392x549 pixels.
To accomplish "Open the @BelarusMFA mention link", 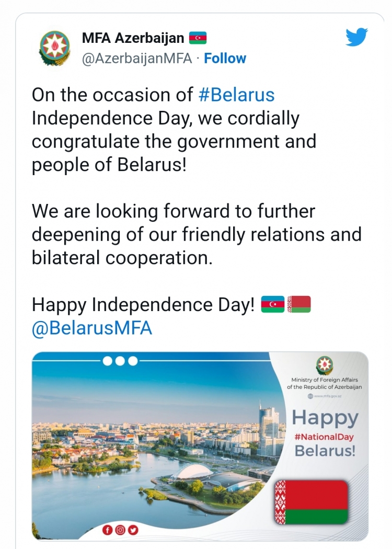I will pyautogui.click(x=92, y=328).
